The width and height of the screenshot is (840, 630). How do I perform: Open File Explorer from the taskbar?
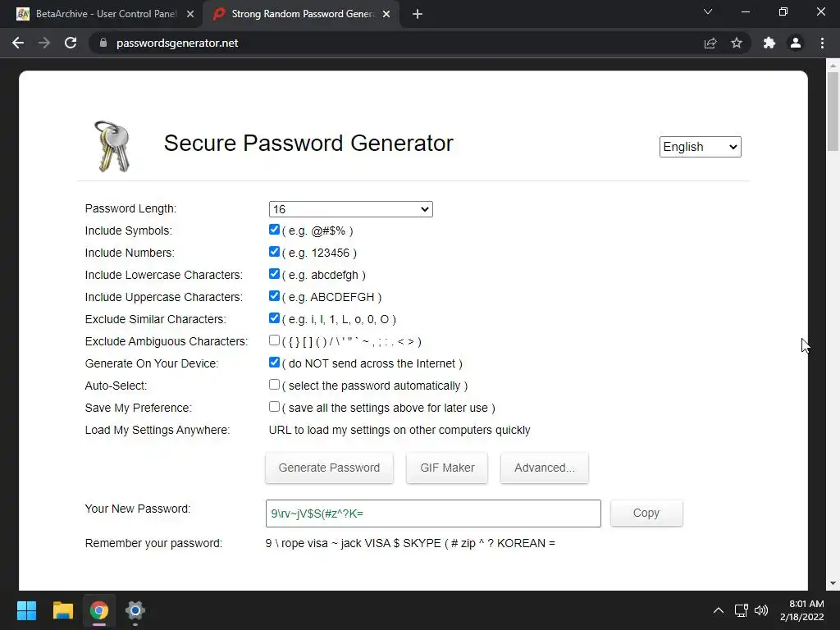coord(63,610)
